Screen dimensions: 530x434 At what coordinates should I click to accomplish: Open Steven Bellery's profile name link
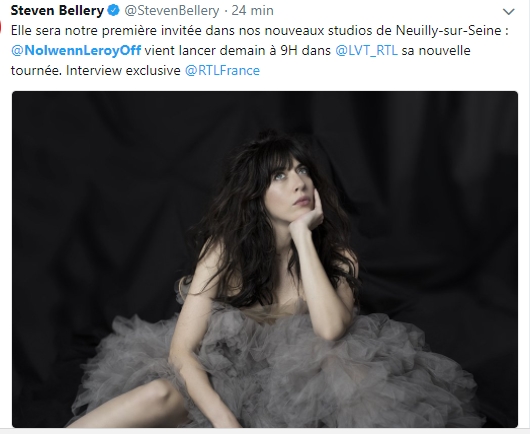click(57, 10)
